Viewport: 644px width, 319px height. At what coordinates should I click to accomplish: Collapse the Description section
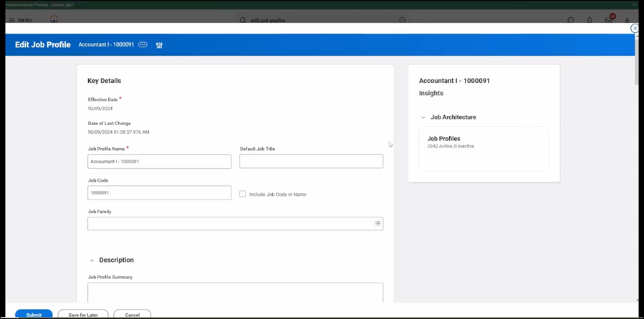click(x=92, y=260)
